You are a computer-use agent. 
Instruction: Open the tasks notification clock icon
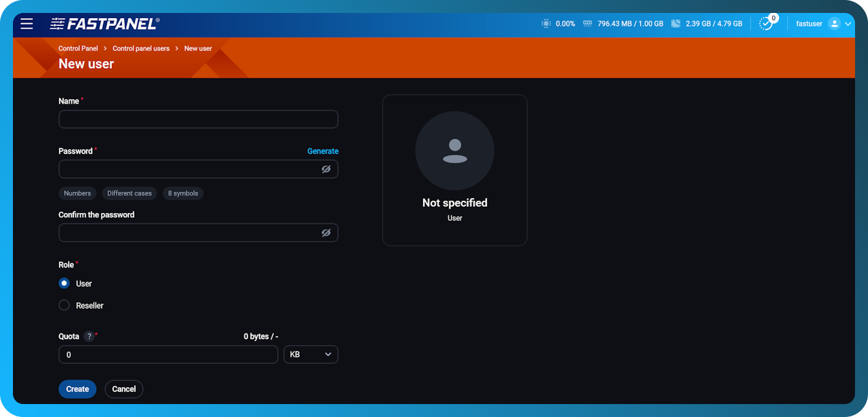766,24
